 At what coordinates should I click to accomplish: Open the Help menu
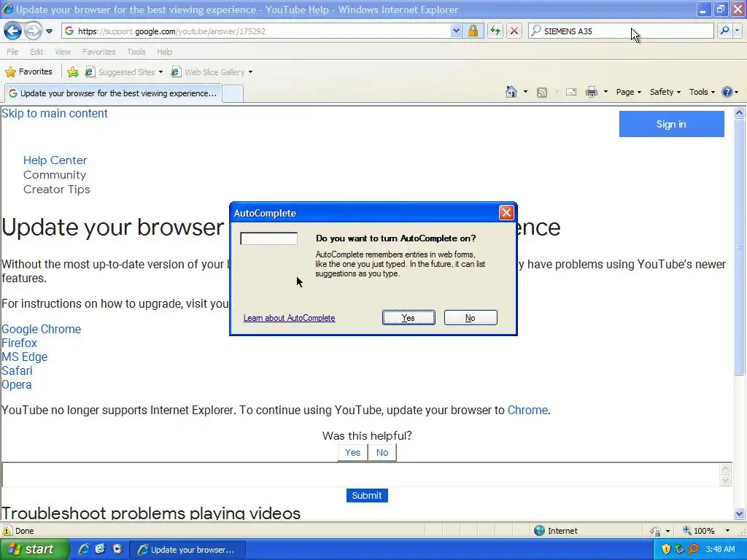pos(164,52)
